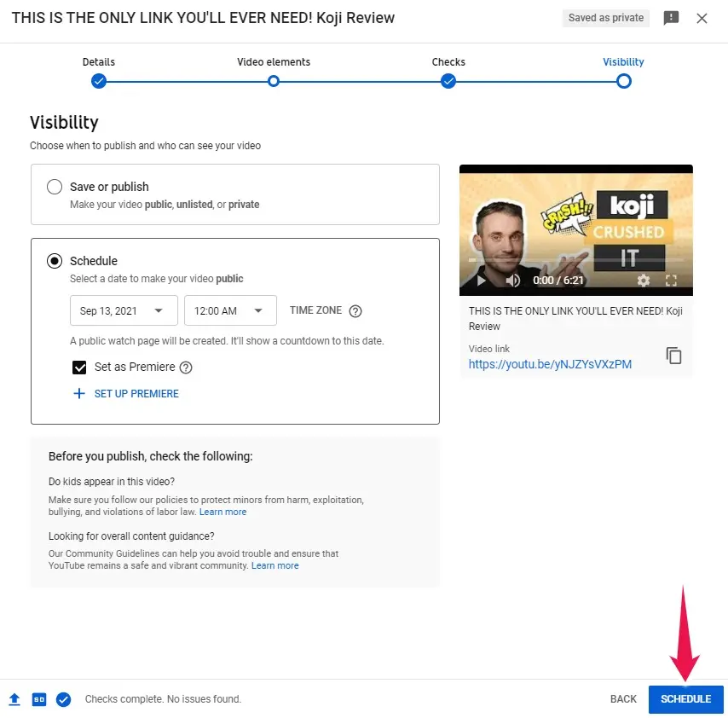Uncheck the Set as Premiere checkbox
Image resolution: width=728 pixels, height=718 pixels.
click(x=80, y=368)
